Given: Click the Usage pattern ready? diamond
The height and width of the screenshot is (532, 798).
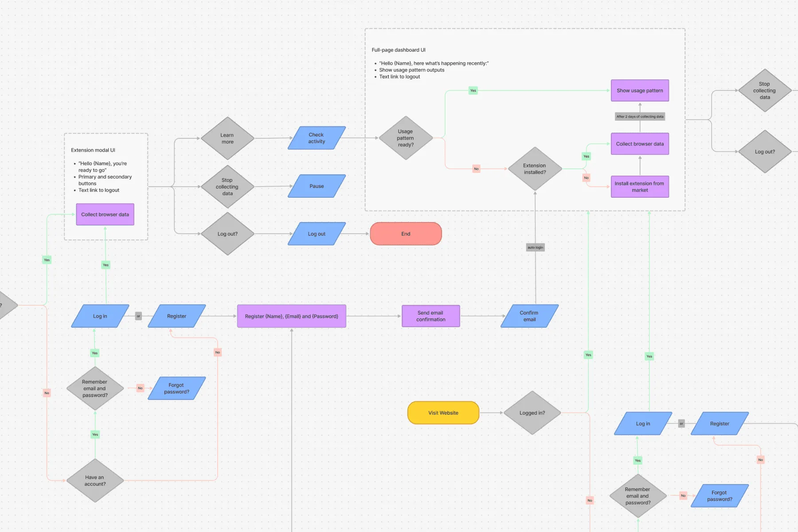Looking at the screenshot, I should 406,138.
